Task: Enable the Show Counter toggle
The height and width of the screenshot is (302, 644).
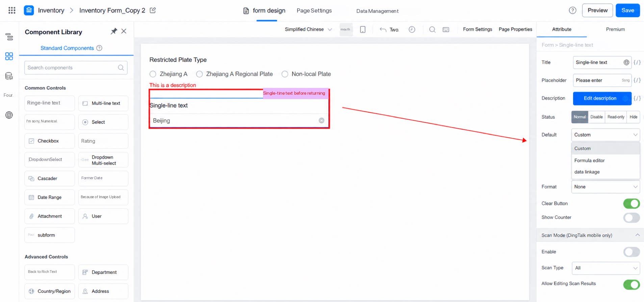Action: tap(632, 217)
